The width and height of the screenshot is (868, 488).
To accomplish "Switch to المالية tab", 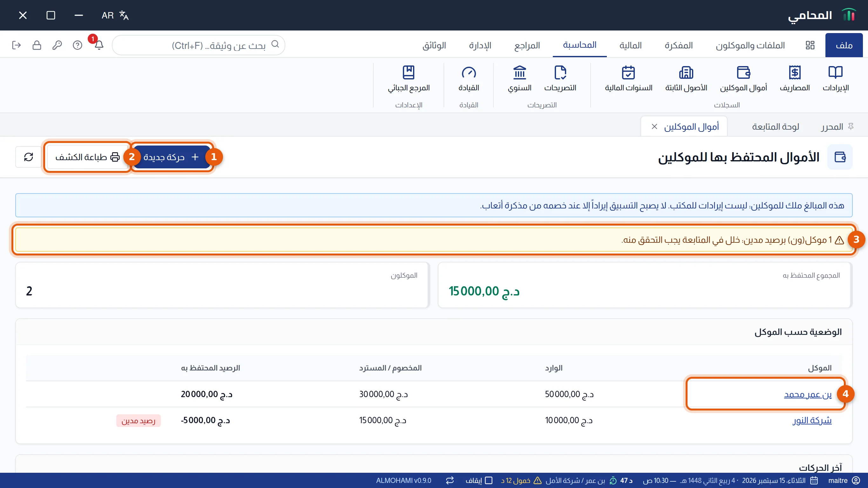I will [630, 45].
